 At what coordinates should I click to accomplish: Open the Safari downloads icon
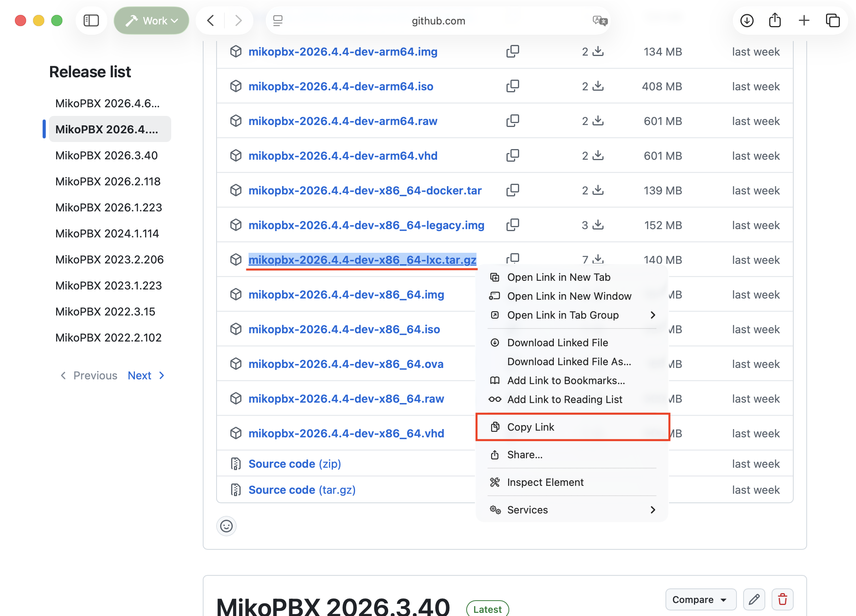click(747, 21)
